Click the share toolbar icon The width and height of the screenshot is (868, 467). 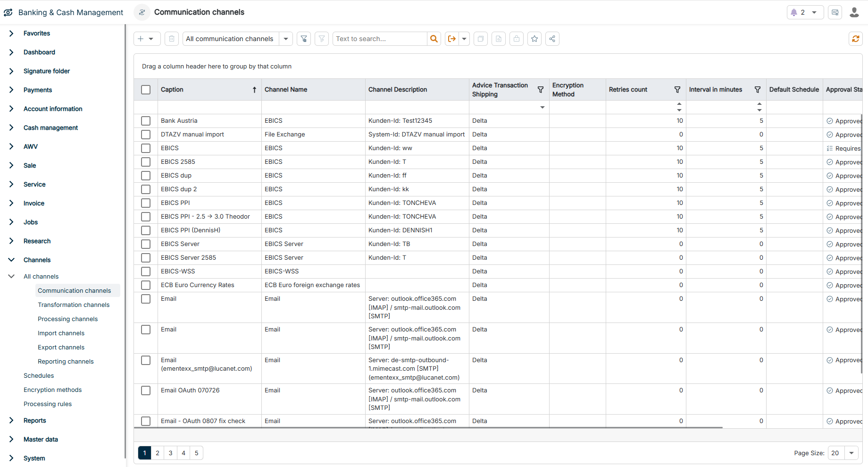point(552,39)
